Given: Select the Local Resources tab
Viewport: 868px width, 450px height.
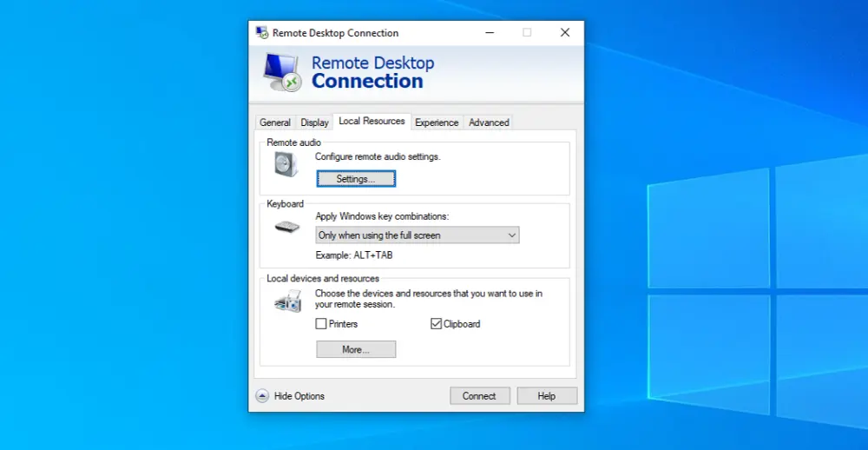Looking at the screenshot, I should [372, 122].
